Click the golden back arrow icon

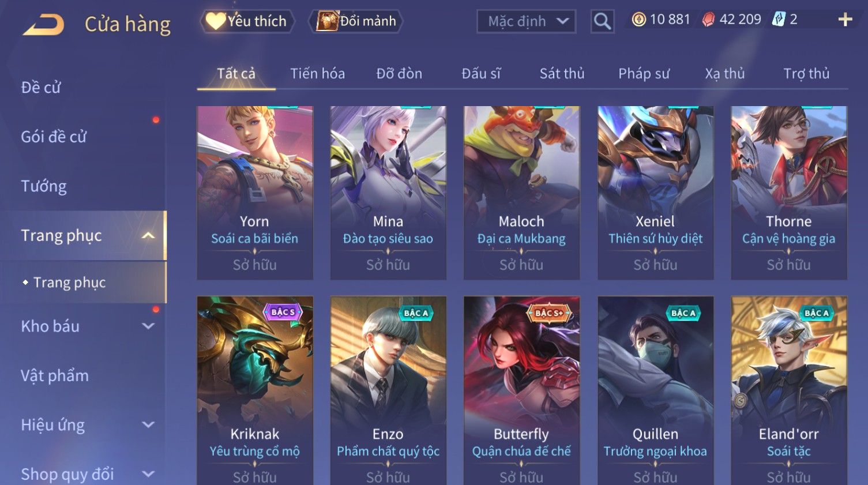(x=43, y=25)
